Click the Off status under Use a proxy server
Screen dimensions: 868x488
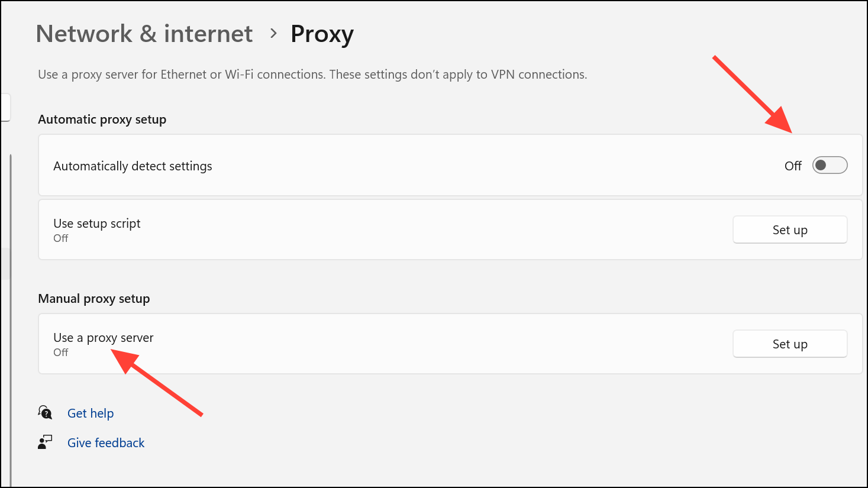[61, 353]
